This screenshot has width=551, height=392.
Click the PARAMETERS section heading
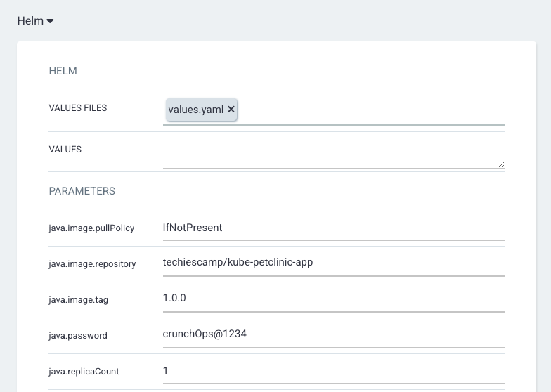pyautogui.click(x=82, y=191)
